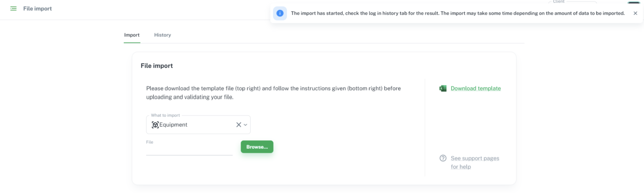Open See support pages for help link
644x193 pixels.
(x=475, y=163)
